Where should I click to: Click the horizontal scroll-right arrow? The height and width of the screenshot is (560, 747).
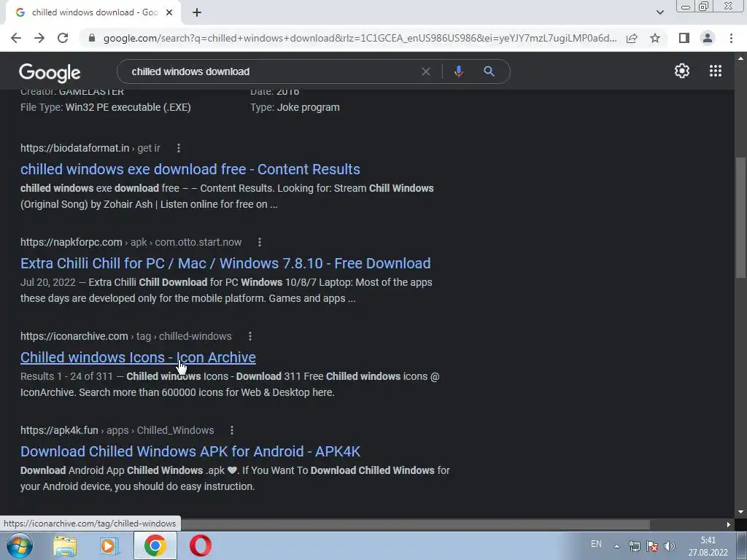(x=729, y=525)
